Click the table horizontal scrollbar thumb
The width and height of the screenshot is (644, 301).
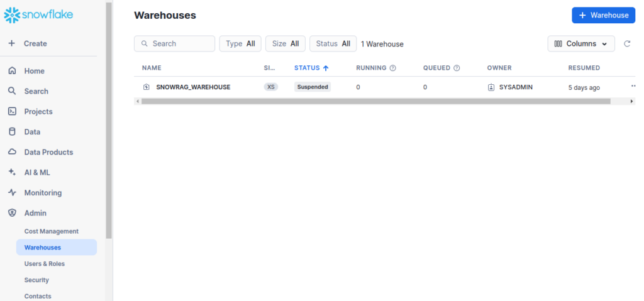(376, 101)
